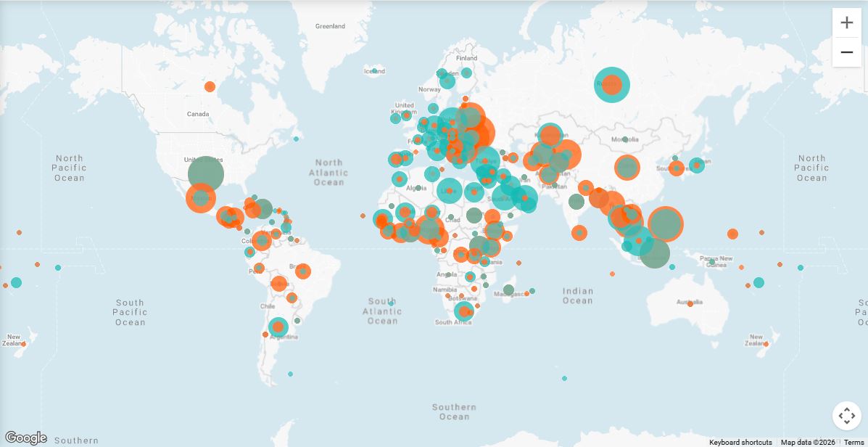
Task: Click the teal bubble over South Africa
Action: 463,312
